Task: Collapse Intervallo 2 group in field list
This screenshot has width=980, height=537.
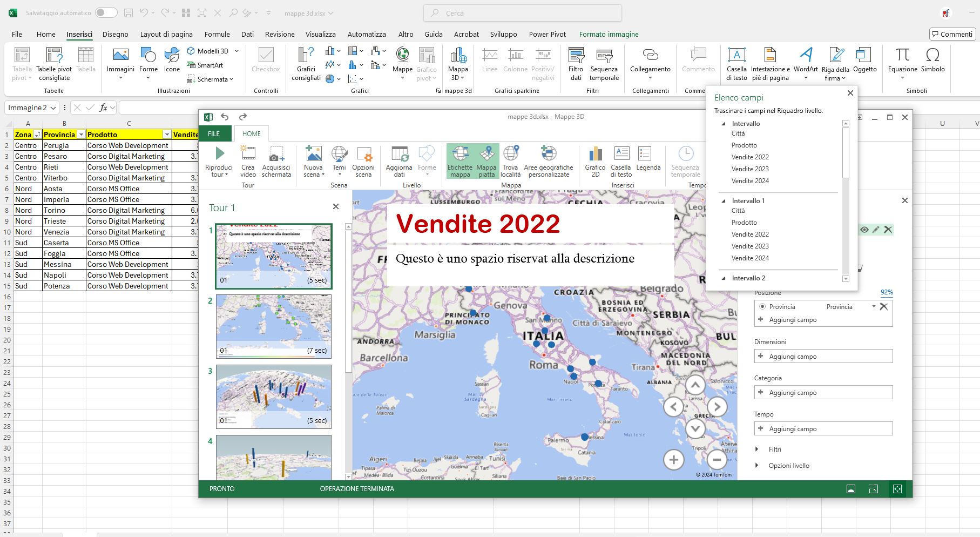Action: click(724, 278)
